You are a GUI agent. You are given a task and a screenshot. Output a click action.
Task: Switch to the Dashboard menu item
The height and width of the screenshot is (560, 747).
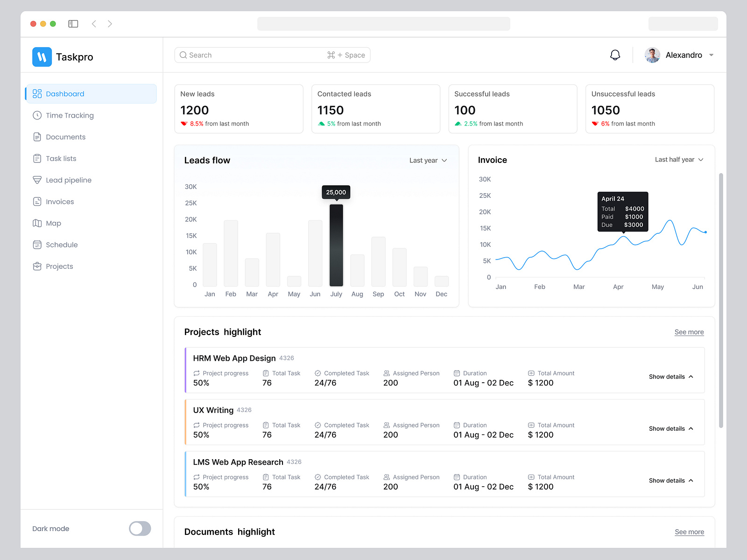tap(65, 93)
